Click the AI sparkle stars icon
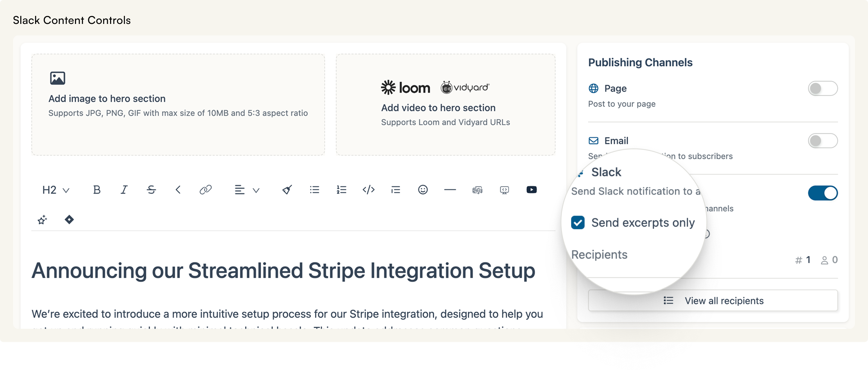This screenshot has width=868, height=386. (x=42, y=220)
